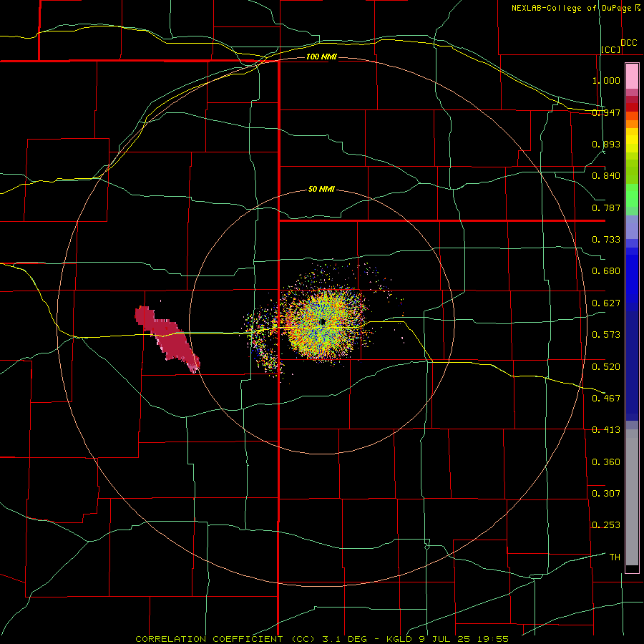Click the black radar site marker at center

click(x=323, y=321)
